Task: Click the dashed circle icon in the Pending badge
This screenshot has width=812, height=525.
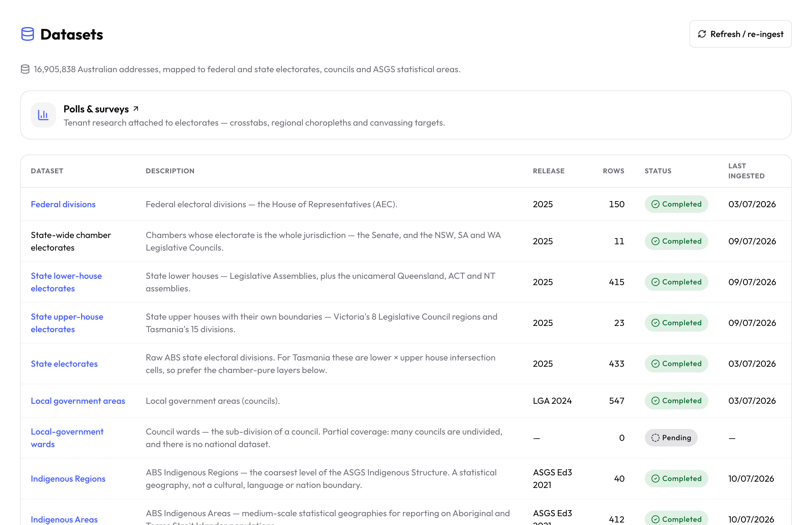Action: click(656, 438)
